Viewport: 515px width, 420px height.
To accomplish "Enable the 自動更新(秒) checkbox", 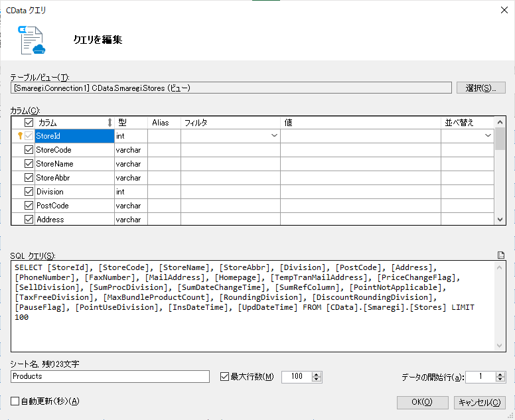I will coord(15,401).
